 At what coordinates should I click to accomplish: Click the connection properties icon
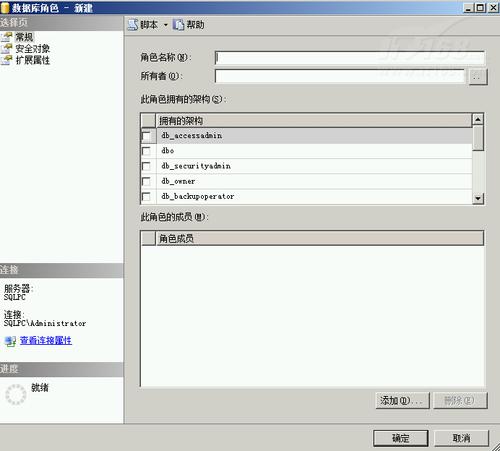click(10, 341)
